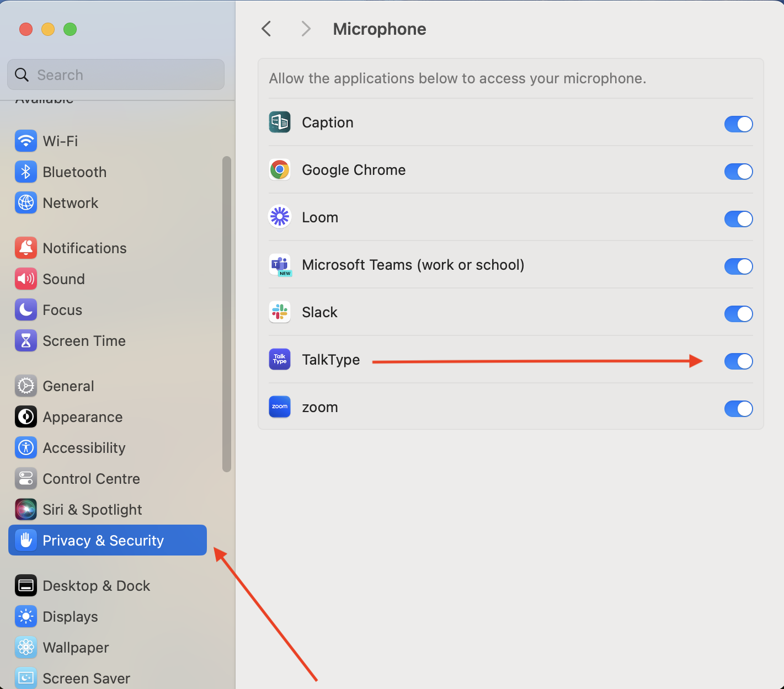This screenshot has height=689, width=784.
Task: Click the 'Slack' label
Action: [319, 312]
